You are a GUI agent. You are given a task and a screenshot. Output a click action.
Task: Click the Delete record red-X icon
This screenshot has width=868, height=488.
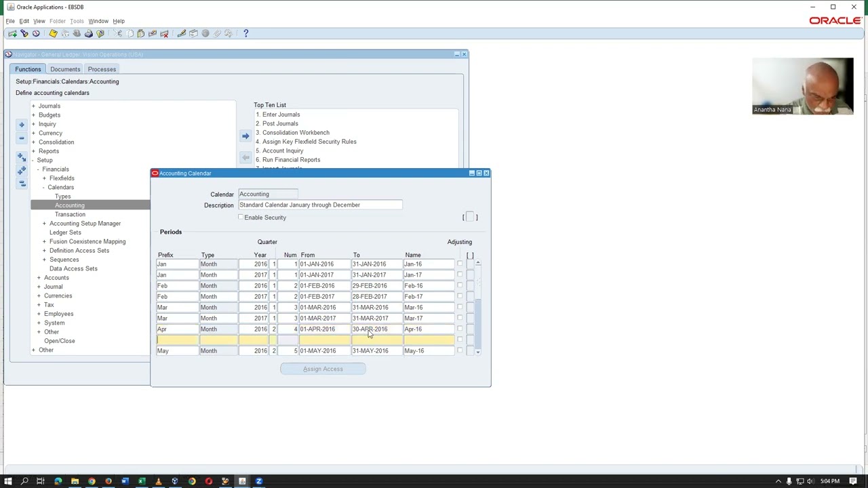164,34
